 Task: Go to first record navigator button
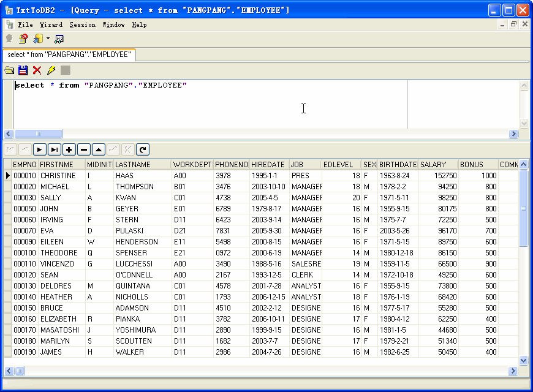point(11,149)
